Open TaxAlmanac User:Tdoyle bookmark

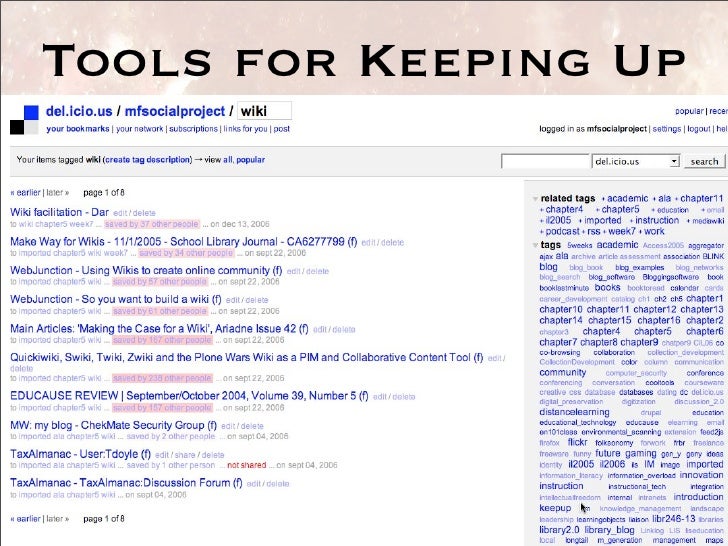click(x=80, y=454)
